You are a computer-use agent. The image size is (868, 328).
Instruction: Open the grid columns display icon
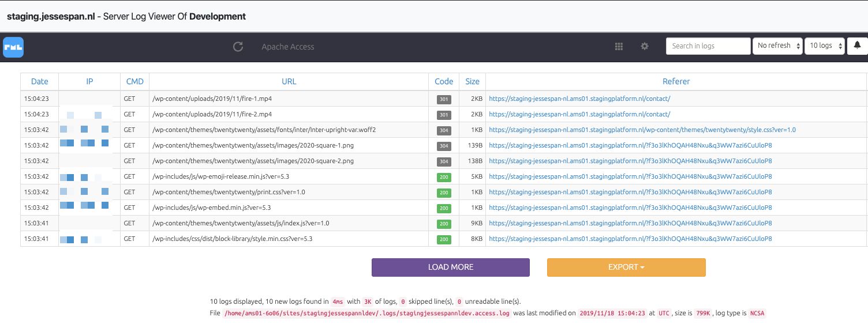(x=619, y=47)
